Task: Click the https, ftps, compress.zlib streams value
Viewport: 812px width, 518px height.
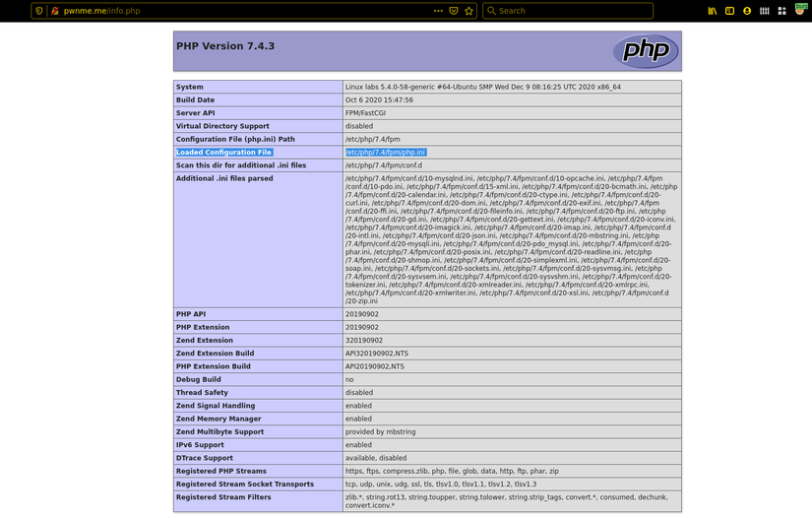Action: (x=452, y=471)
